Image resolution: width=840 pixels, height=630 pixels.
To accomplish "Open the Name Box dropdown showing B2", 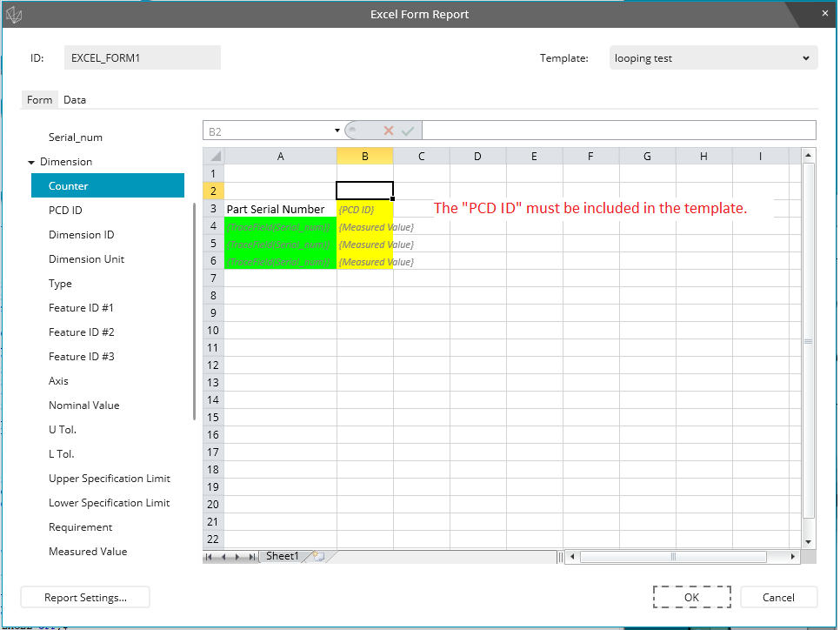I will 337,130.
